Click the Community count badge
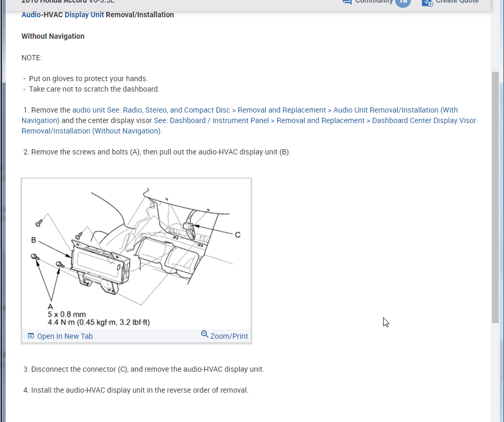 [x=403, y=2]
